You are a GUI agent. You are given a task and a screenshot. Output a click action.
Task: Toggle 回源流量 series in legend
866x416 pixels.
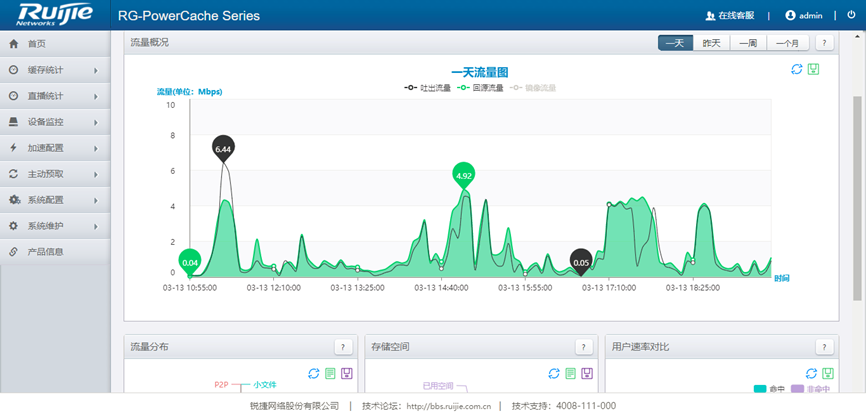pyautogui.click(x=480, y=88)
